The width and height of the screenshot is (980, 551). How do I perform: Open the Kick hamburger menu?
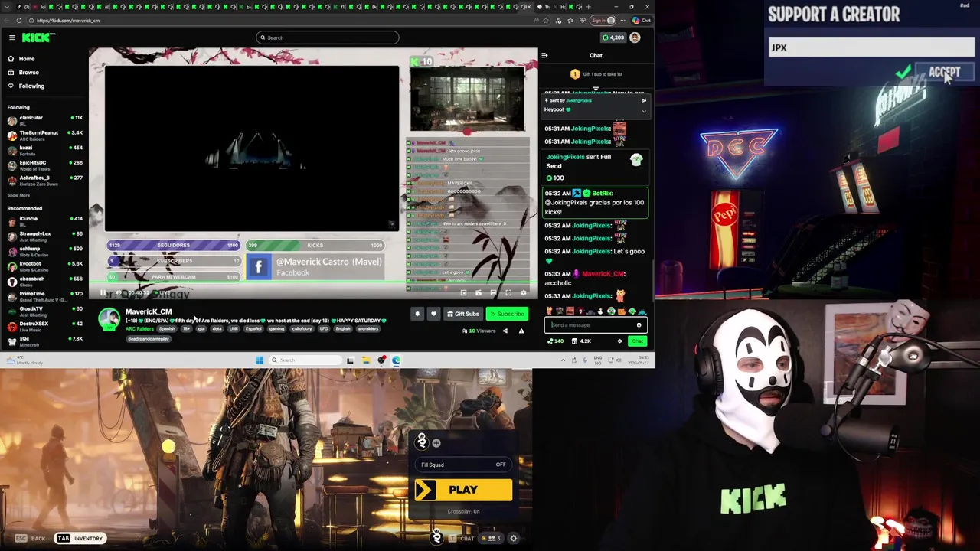(12, 37)
